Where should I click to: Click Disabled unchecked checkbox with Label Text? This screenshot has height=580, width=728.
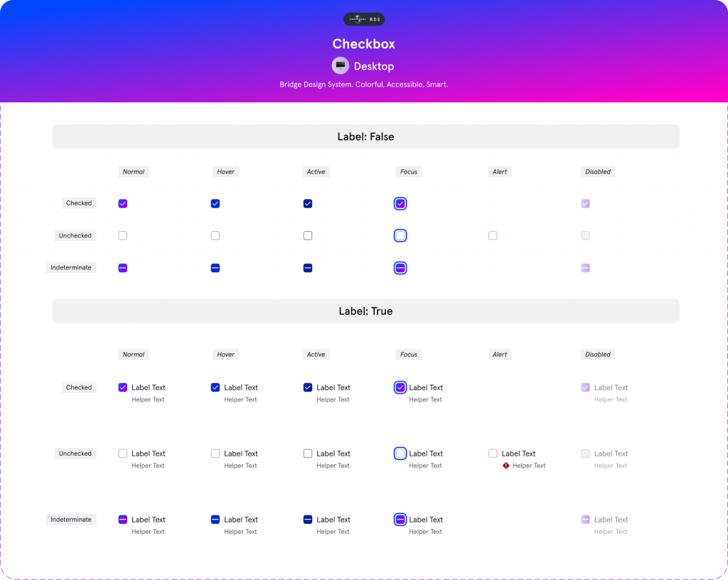pyautogui.click(x=585, y=453)
